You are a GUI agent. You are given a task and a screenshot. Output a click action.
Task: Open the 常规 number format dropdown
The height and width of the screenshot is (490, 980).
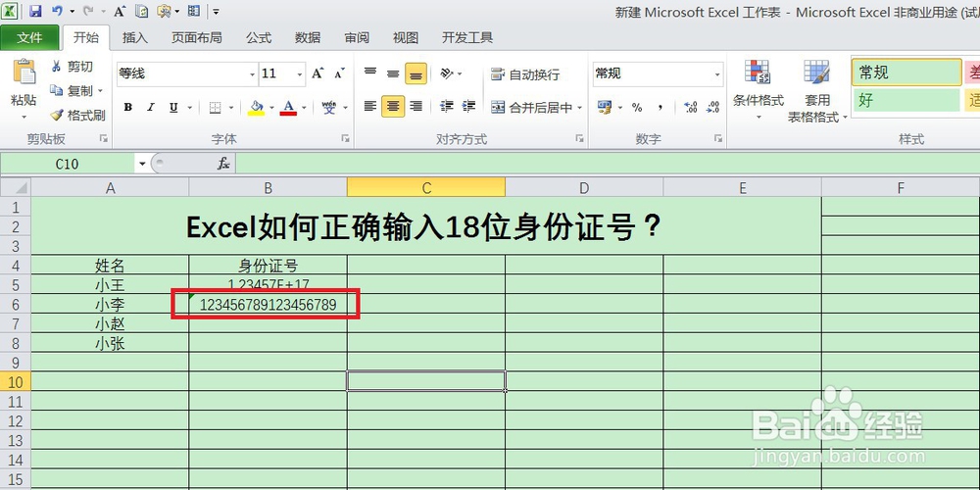tap(717, 74)
